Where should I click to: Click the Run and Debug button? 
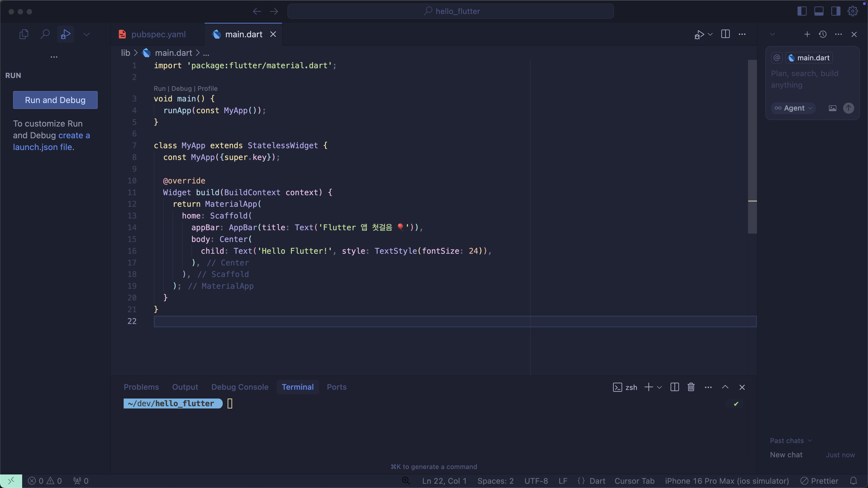[55, 100]
